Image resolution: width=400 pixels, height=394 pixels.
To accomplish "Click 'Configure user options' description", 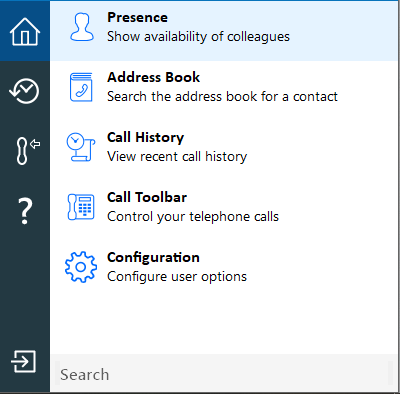I will click(177, 277).
